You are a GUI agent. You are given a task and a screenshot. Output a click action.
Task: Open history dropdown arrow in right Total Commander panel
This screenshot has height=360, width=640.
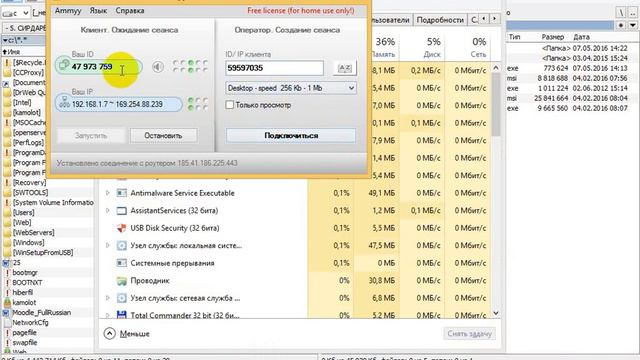pos(633,25)
